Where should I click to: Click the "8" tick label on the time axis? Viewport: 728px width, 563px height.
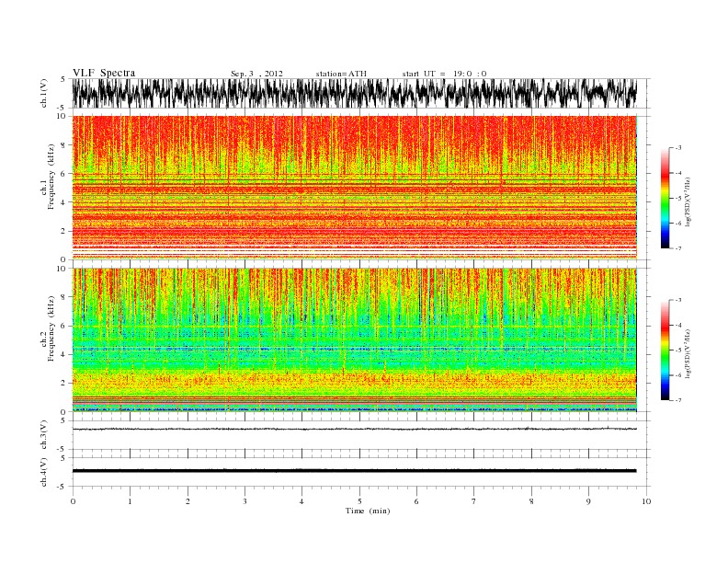(531, 501)
